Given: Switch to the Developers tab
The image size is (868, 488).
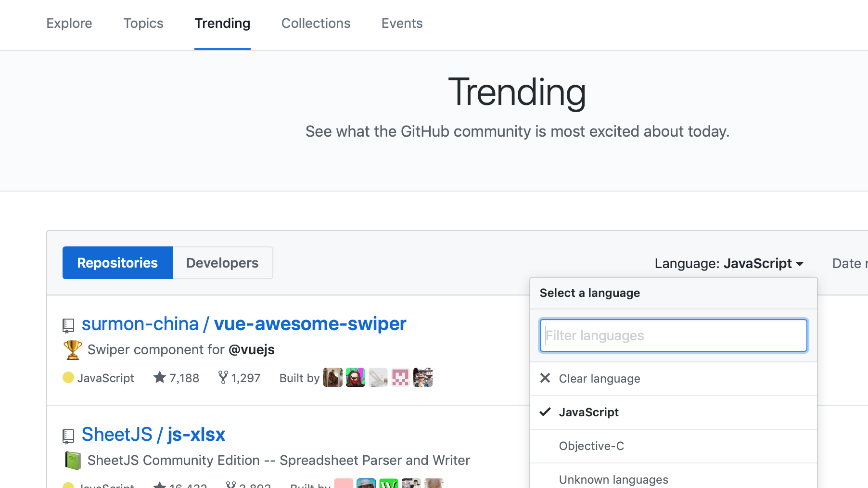Looking at the screenshot, I should click(x=222, y=263).
